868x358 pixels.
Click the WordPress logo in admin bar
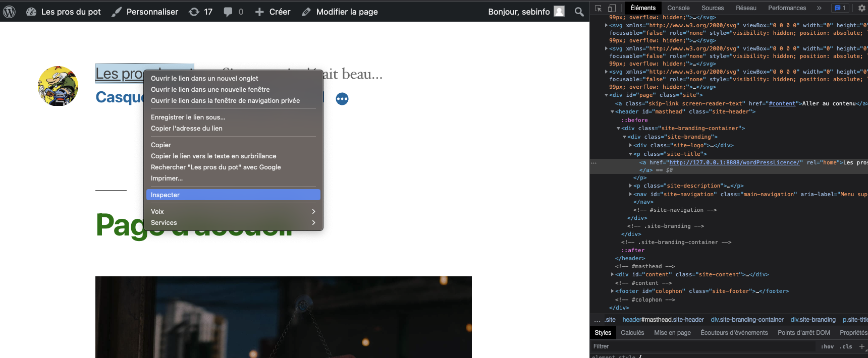click(x=9, y=12)
